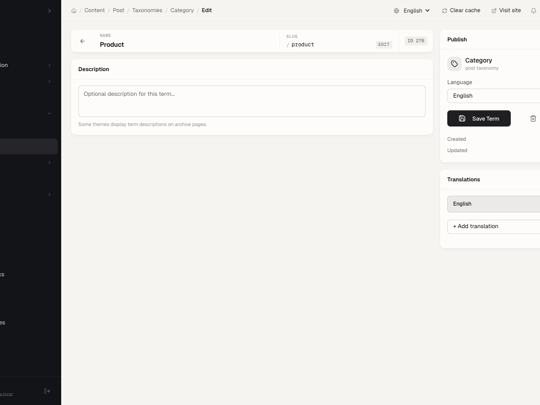Open Visit site link
Image resolution: width=540 pixels, height=405 pixels.
(506, 10)
